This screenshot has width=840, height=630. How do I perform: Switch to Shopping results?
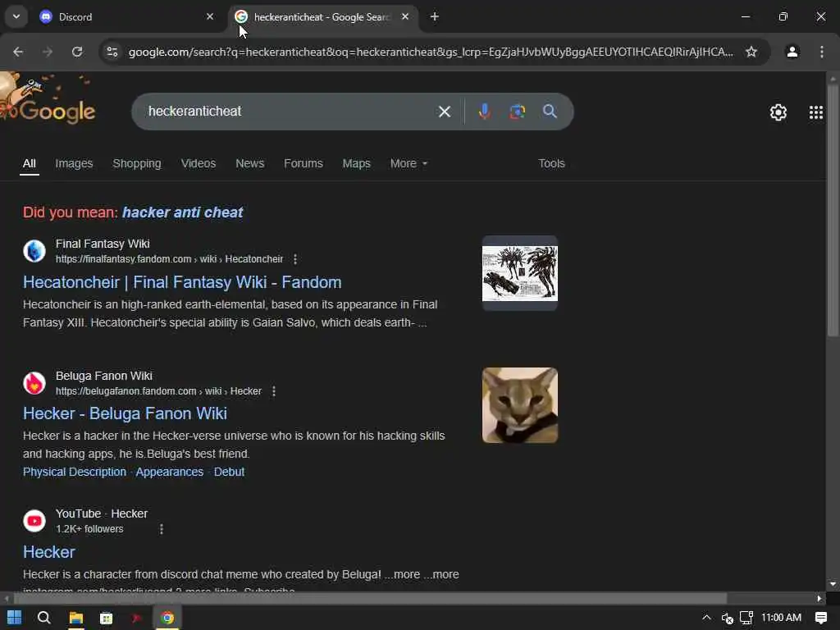coord(137,163)
